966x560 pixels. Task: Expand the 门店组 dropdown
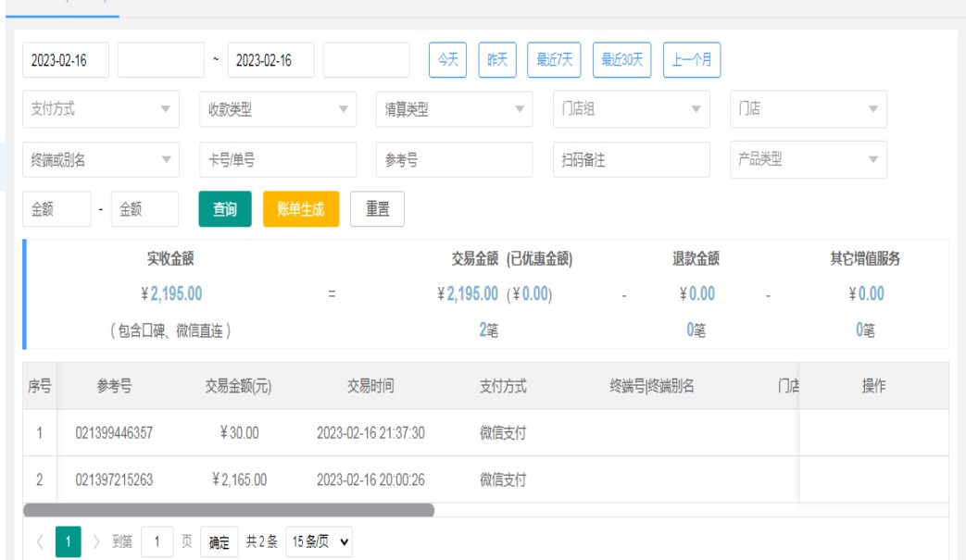(631, 109)
